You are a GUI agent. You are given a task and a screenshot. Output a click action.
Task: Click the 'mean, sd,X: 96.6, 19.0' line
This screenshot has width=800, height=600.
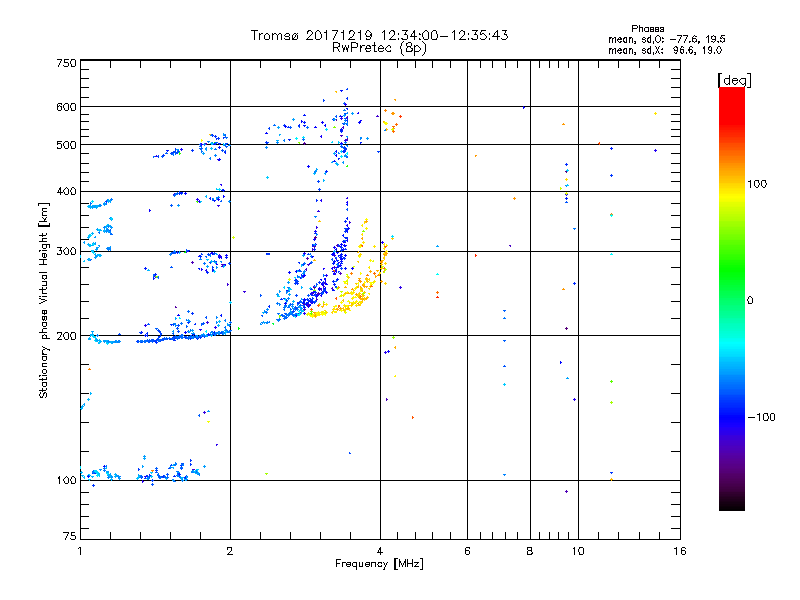click(665, 50)
